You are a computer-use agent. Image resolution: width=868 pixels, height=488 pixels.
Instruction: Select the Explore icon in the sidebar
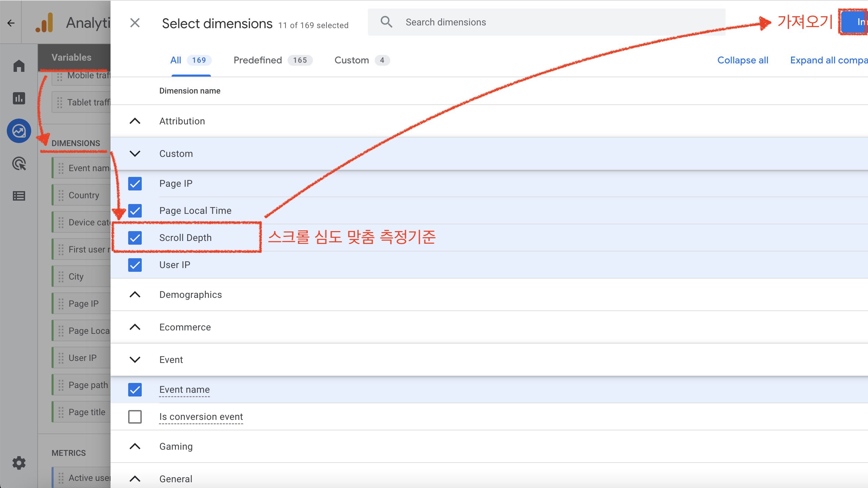click(19, 130)
